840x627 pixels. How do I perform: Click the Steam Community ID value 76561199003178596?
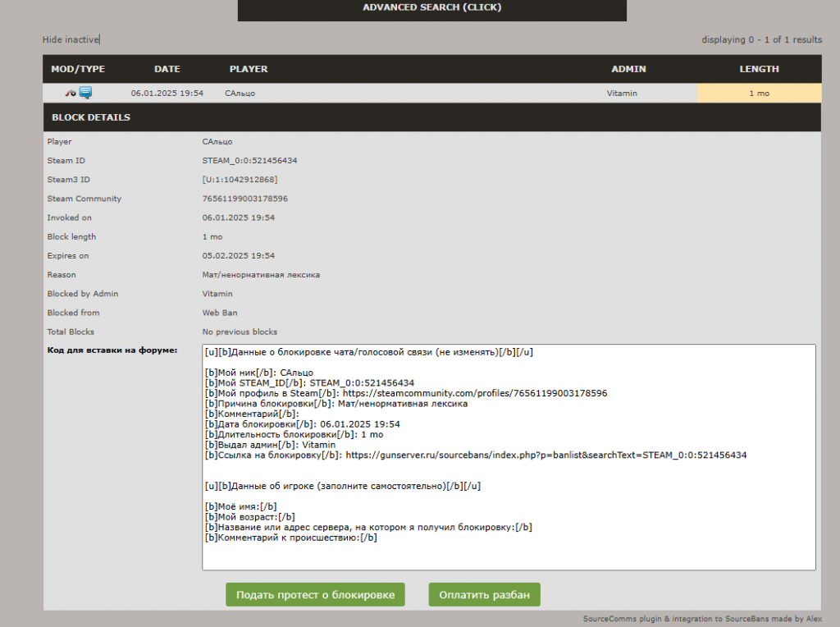(245, 199)
